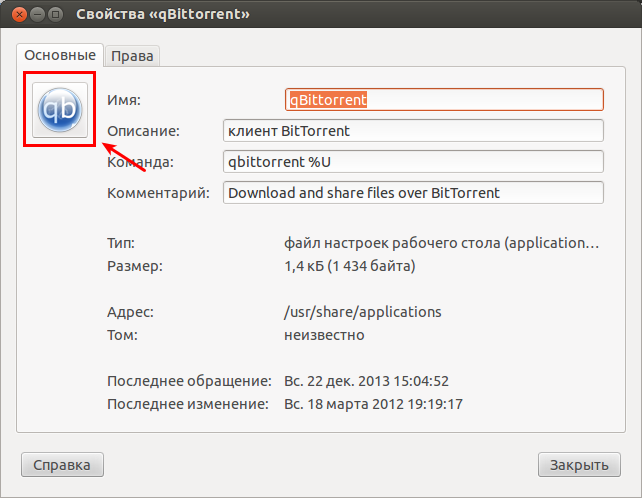This screenshot has width=642, height=498.
Task: Select the Команда field with qbittorrent %U
Action: click(413, 162)
